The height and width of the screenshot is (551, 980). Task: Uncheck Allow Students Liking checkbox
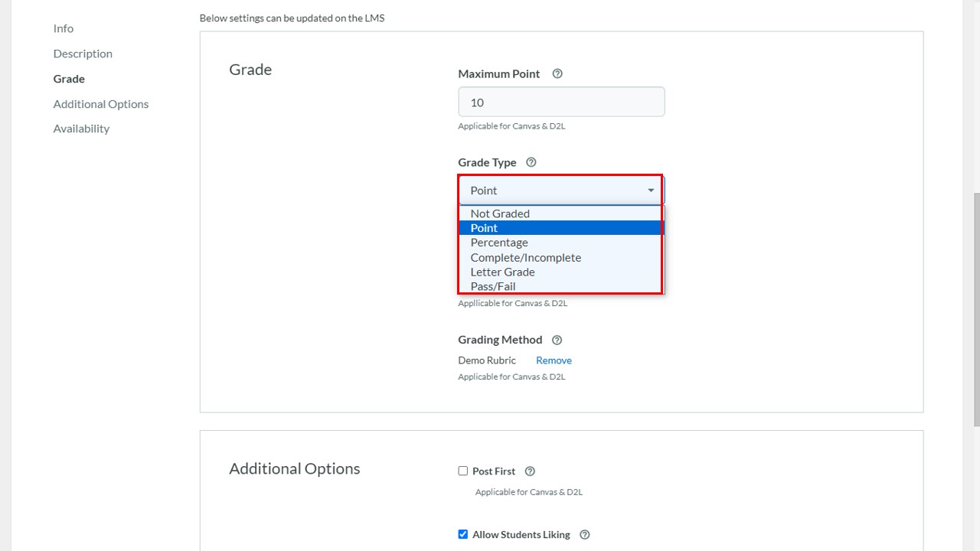click(x=462, y=534)
